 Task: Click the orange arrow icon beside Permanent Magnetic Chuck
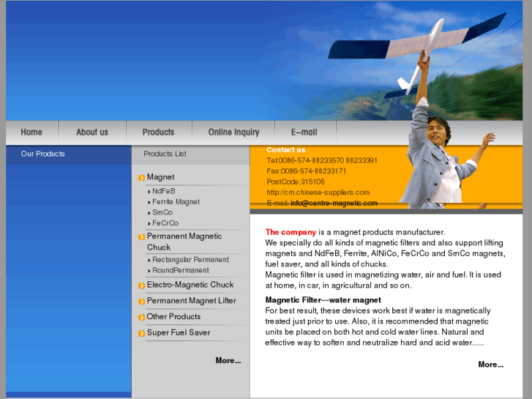tap(141, 236)
